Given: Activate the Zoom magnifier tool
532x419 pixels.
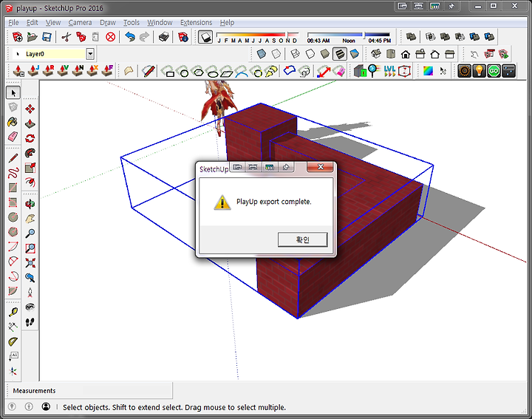Looking at the screenshot, I should [30, 233].
